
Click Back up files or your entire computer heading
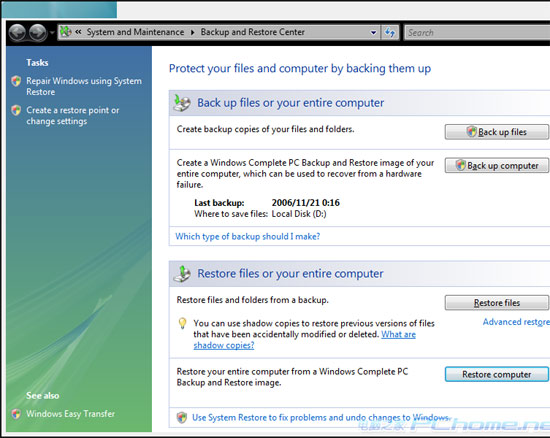click(x=290, y=103)
